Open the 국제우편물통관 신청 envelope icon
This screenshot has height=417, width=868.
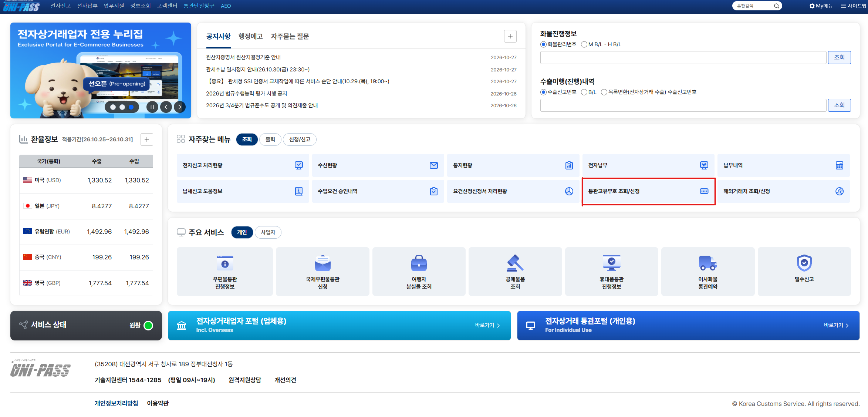click(322, 263)
